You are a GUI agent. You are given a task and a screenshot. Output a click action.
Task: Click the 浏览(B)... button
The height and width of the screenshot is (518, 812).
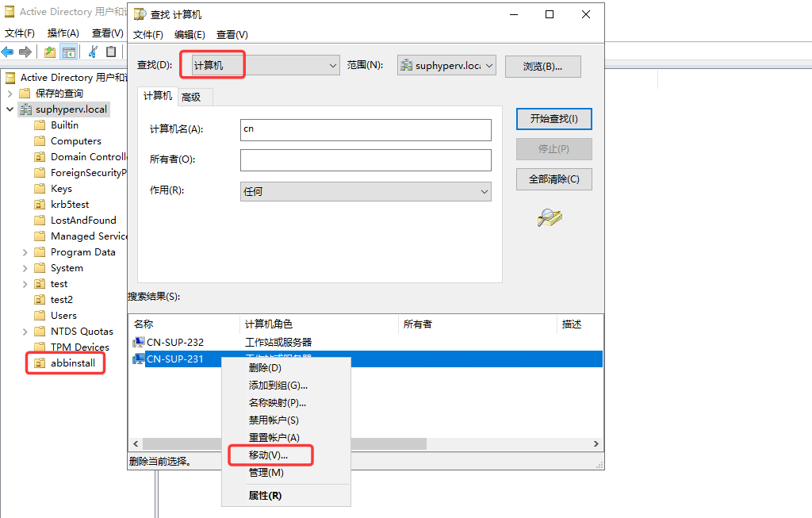542,67
